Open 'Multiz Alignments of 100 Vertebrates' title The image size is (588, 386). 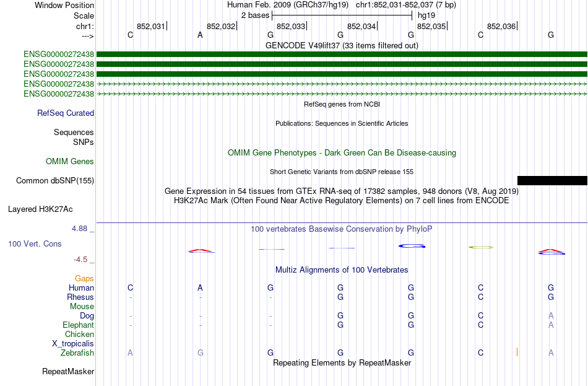[342, 270]
